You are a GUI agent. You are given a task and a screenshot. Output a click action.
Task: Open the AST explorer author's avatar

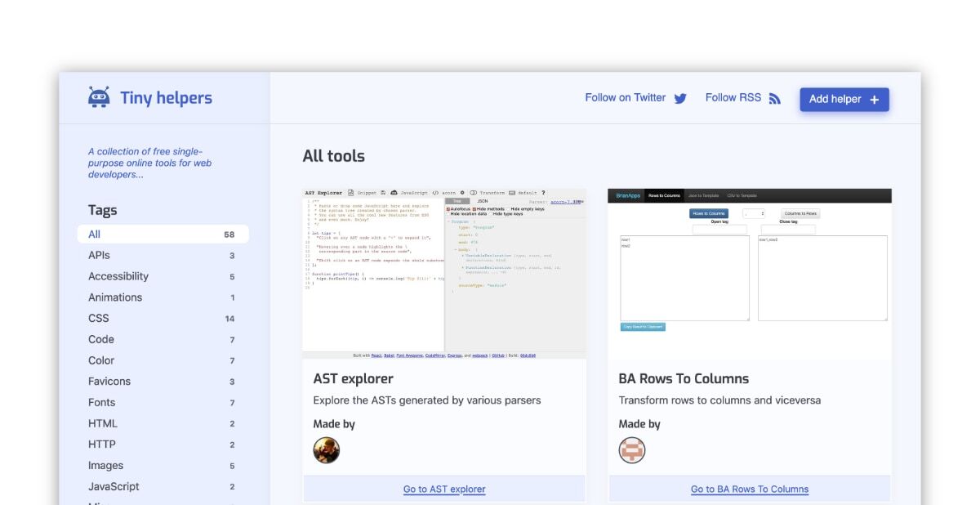327,450
